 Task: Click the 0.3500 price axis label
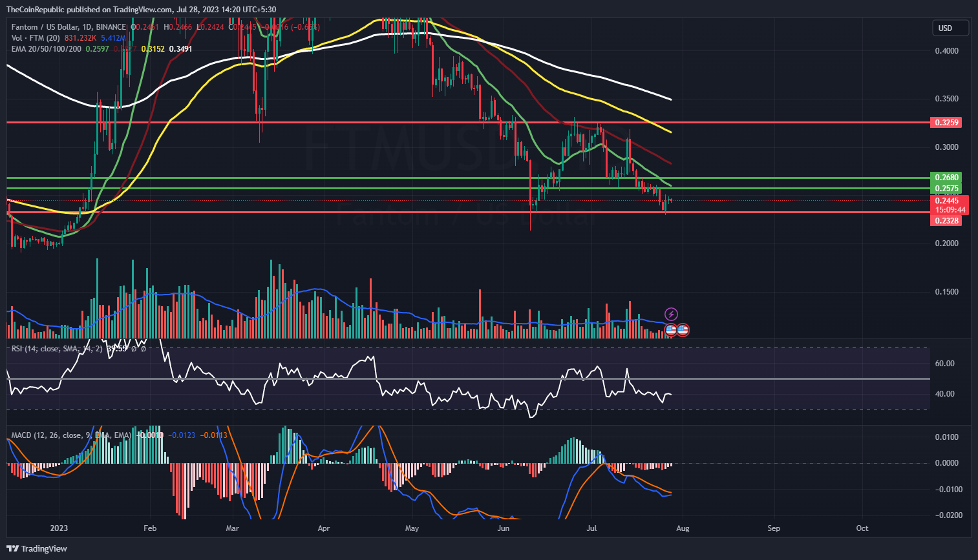(x=947, y=99)
